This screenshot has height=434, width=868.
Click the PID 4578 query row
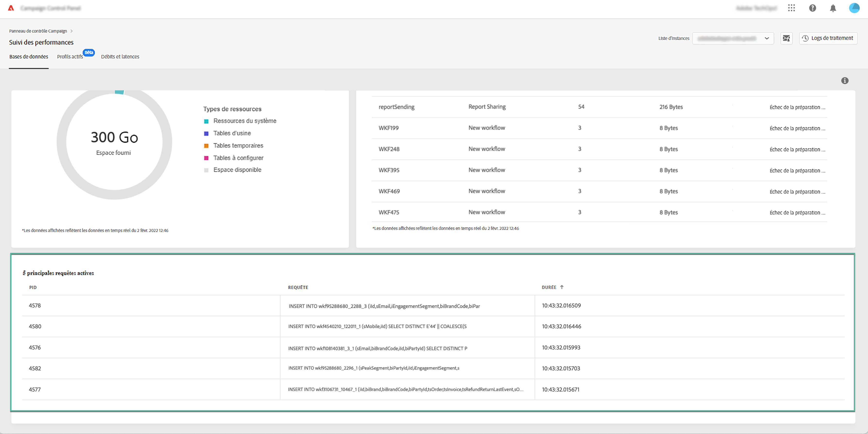pyautogui.click(x=35, y=306)
